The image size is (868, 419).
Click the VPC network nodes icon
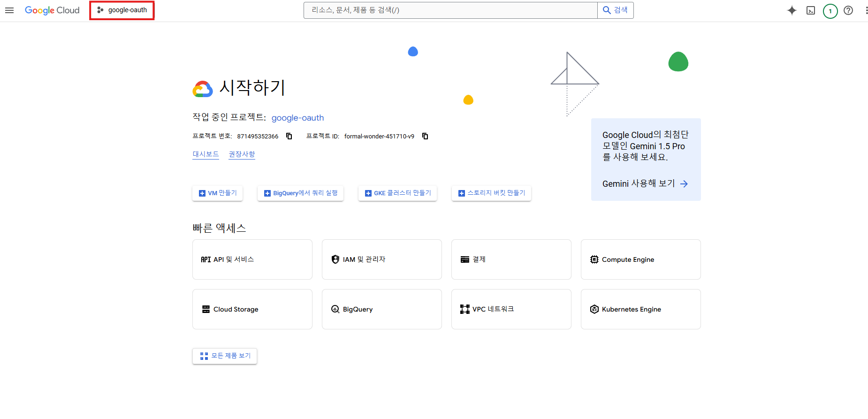[465, 309]
